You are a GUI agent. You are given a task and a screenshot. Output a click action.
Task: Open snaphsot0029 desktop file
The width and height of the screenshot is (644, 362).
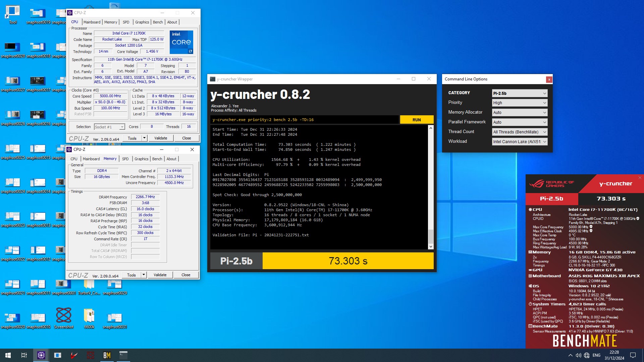[x=115, y=287]
